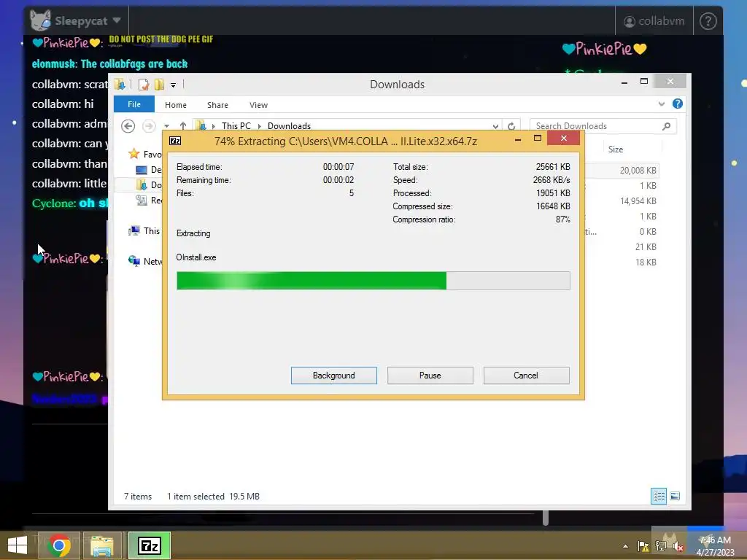Show hidden tray icons arrow
Viewport: 747px width, 560px height.
625,546
